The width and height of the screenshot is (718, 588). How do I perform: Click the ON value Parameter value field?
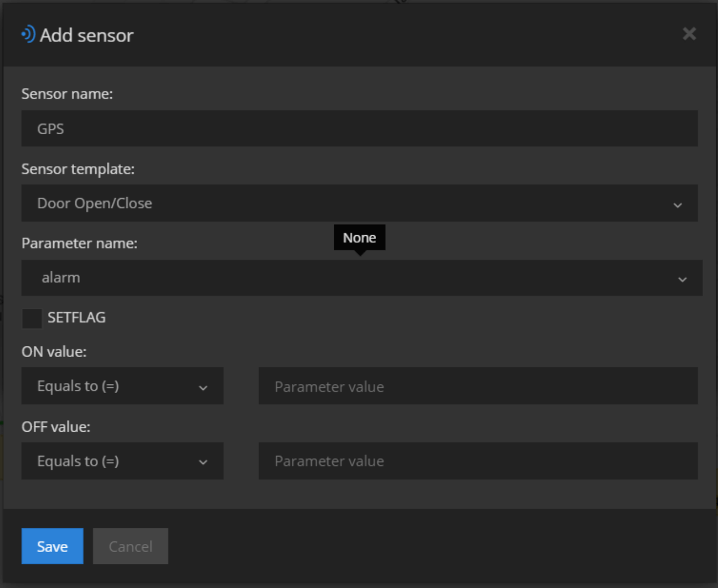pyautogui.click(x=478, y=386)
